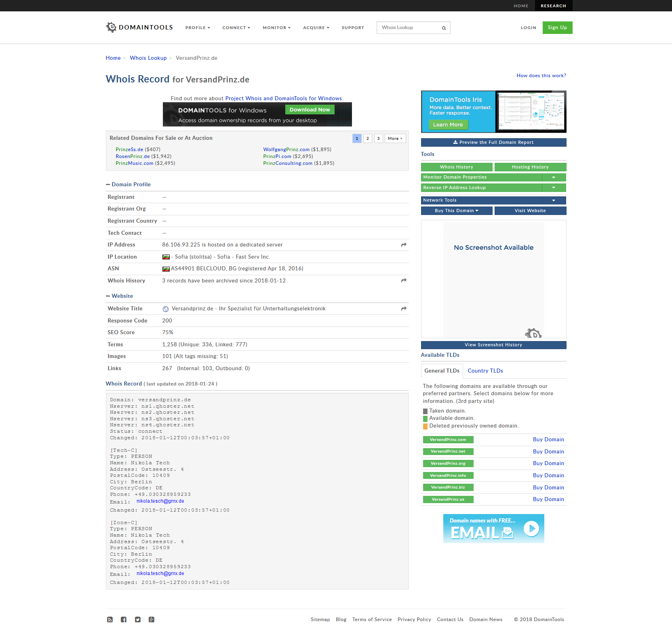Viewport: 672px width, 630px height.
Task: Click the Home breadcrumb link
Action: coord(113,58)
